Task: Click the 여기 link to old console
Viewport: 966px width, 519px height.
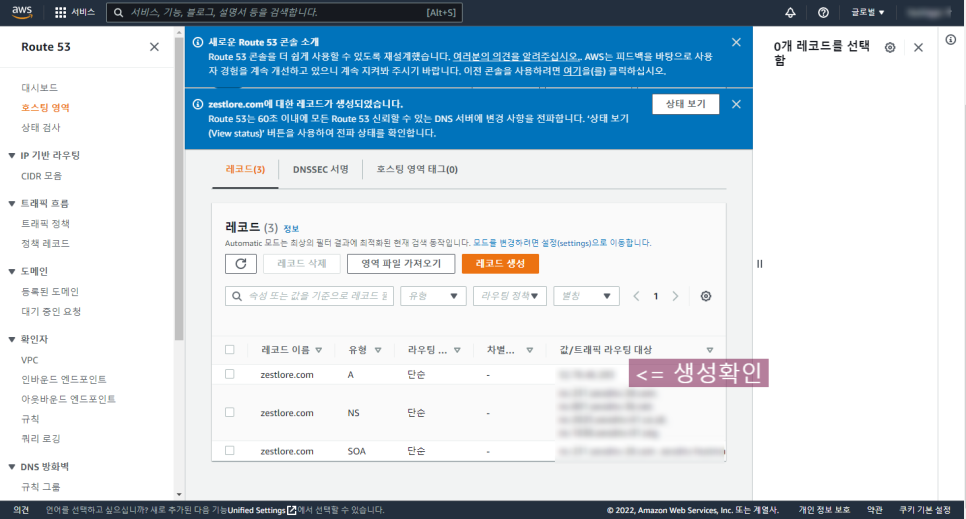Action: tap(572, 70)
